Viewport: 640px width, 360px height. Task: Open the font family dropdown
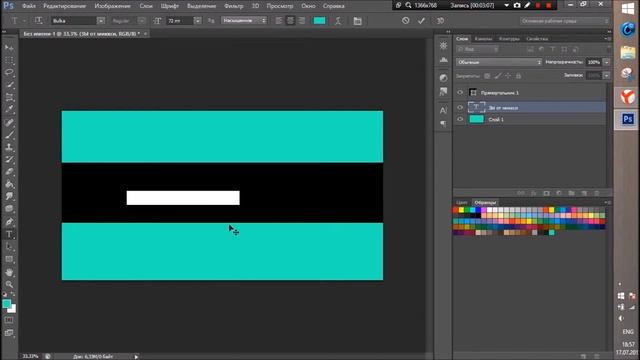101,21
